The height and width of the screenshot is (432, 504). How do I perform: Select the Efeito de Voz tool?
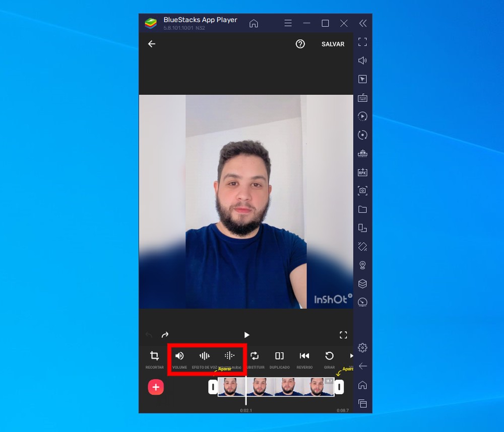(x=205, y=355)
